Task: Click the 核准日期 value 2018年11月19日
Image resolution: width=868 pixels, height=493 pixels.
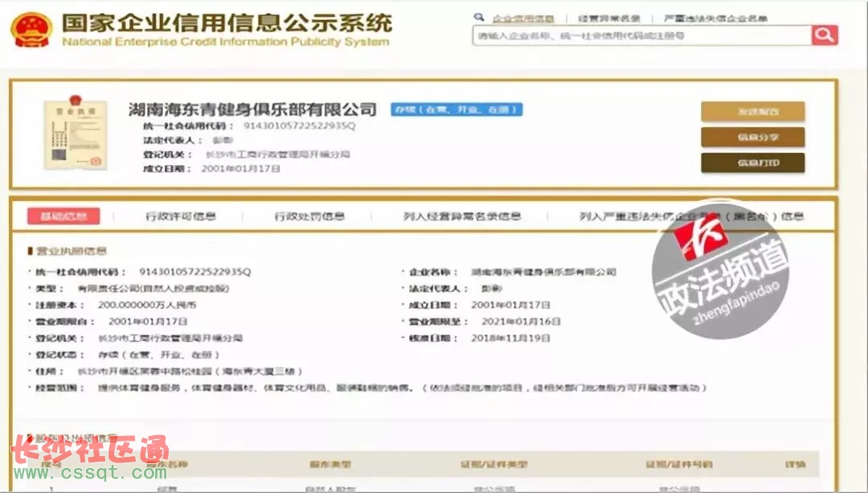Action: point(510,338)
